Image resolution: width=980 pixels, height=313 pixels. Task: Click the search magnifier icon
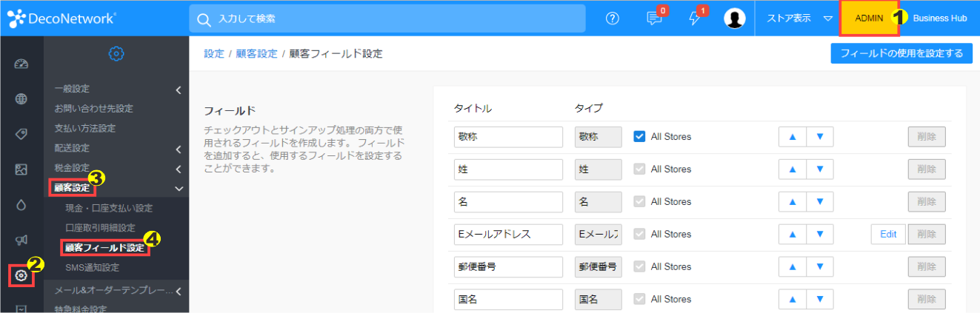(204, 18)
